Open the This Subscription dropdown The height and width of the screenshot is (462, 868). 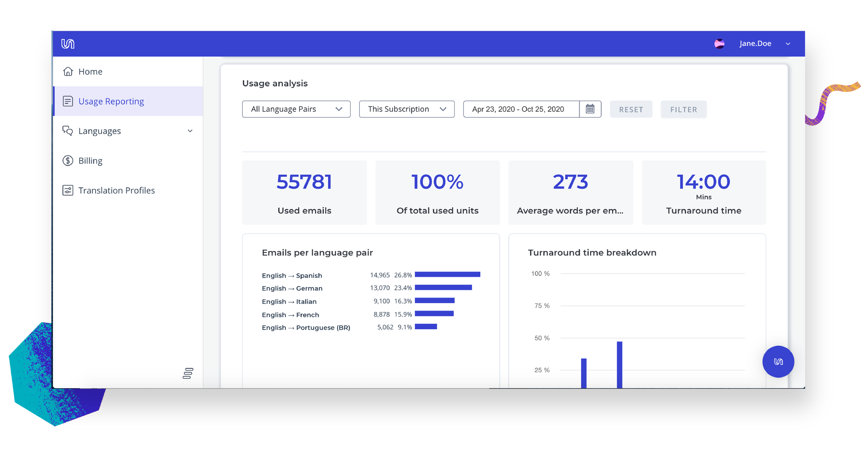click(406, 109)
